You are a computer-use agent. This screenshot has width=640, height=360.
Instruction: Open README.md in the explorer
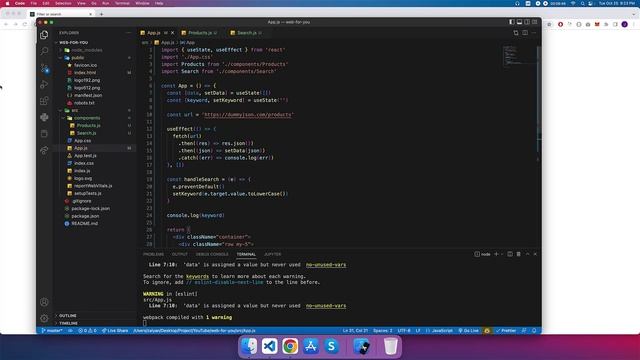pyautogui.click(x=84, y=224)
